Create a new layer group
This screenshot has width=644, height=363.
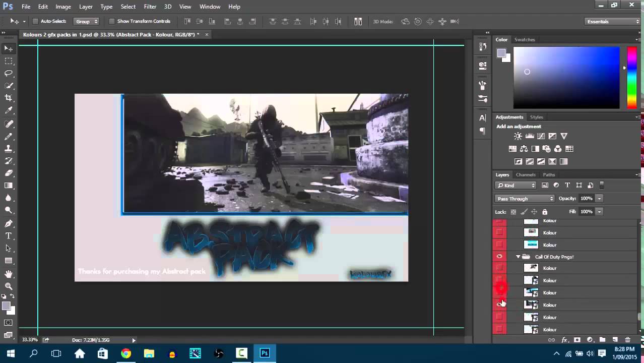[603, 340]
